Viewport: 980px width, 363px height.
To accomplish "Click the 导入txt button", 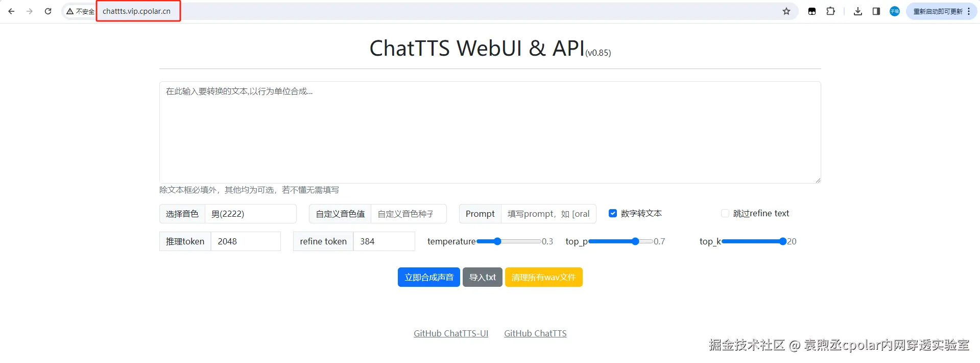I will click(483, 277).
